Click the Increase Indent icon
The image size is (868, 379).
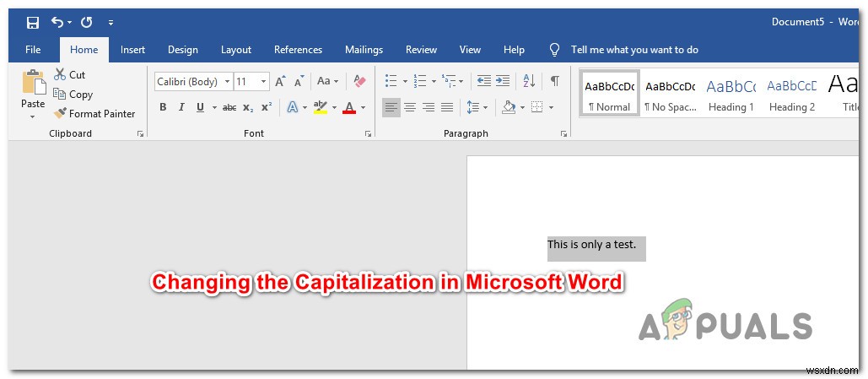[x=504, y=81]
